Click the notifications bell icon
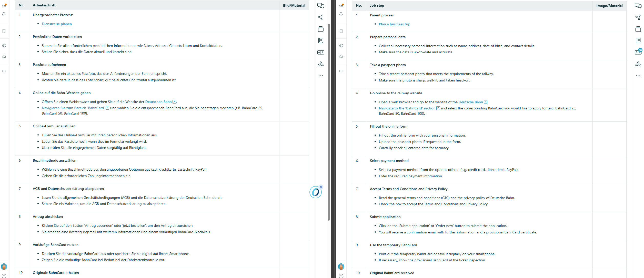 pyautogui.click(x=4, y=14)
